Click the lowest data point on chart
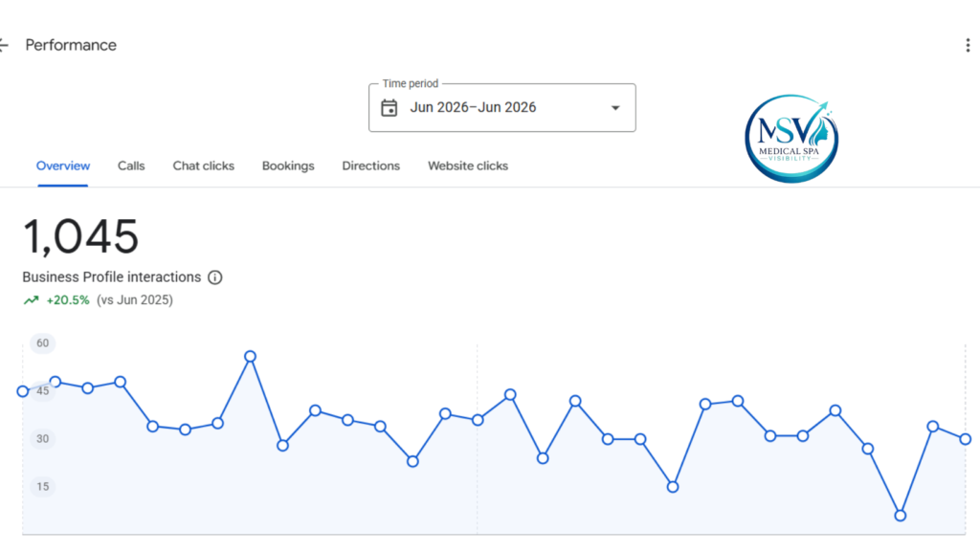Viewport: 980px width, 552px height. click(x=900, y=516)
